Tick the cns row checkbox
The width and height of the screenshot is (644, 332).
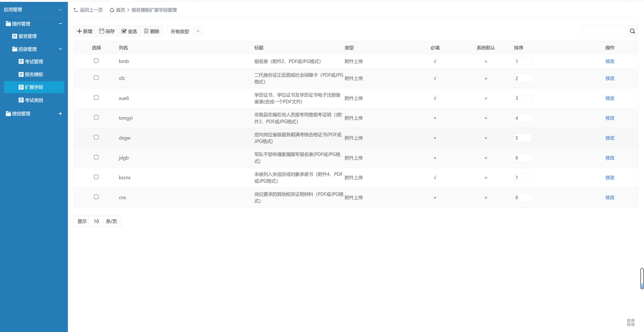96,197
